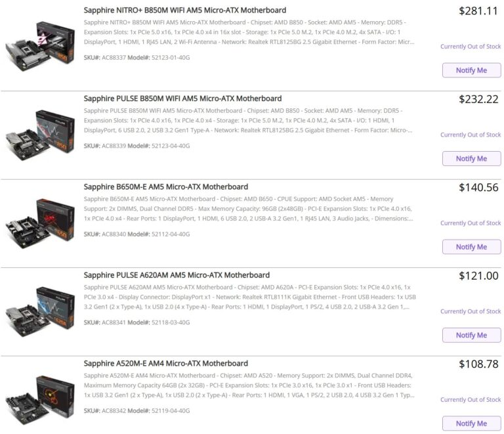Open the Sapphire A520M-E AM4 product image
504x434 pixels.
point(40,401)
